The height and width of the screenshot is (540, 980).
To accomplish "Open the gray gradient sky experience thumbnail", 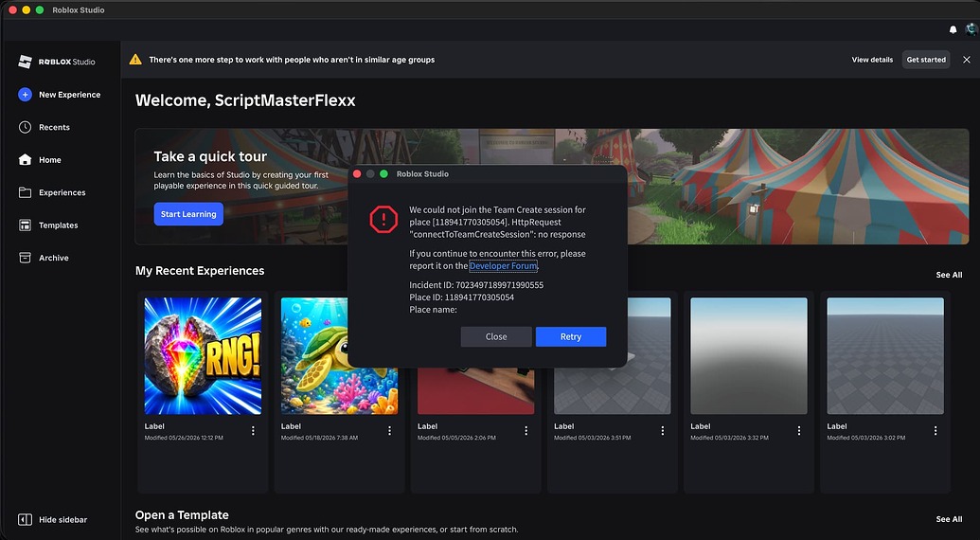I will [749, 355].
